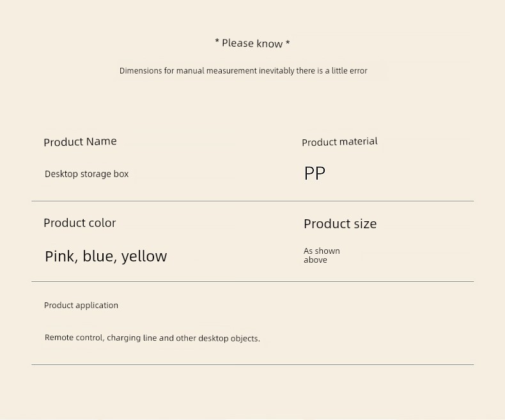Click the divider line below Product Name row
The image size is (505, 420).
point(252,201)
